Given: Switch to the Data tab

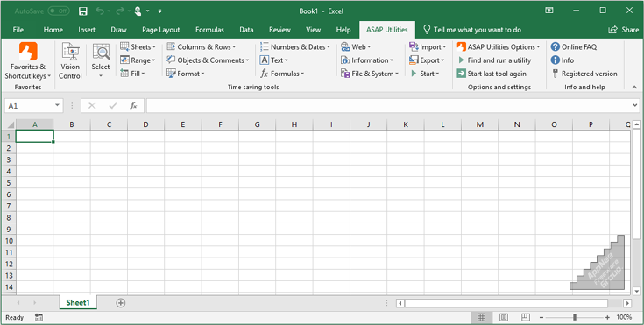Looking at the screenshot, I should [246, 30].
